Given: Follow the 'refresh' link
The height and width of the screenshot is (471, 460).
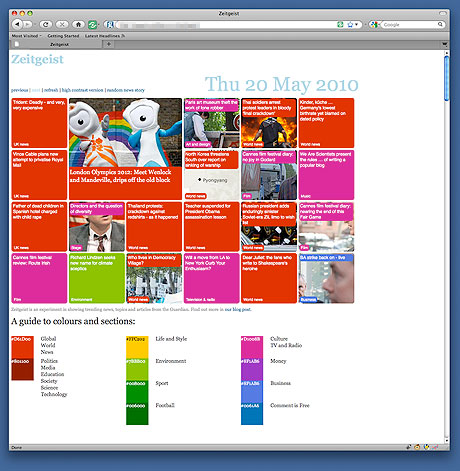Looking at the screenshot, I should click(x=51, y=90).
